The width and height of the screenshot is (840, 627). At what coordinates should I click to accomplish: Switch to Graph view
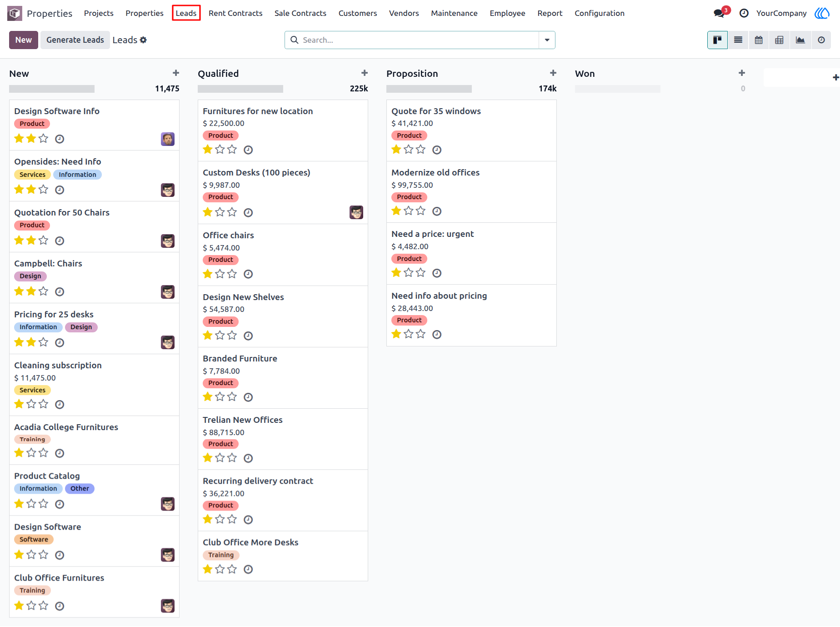pos(800,40)
